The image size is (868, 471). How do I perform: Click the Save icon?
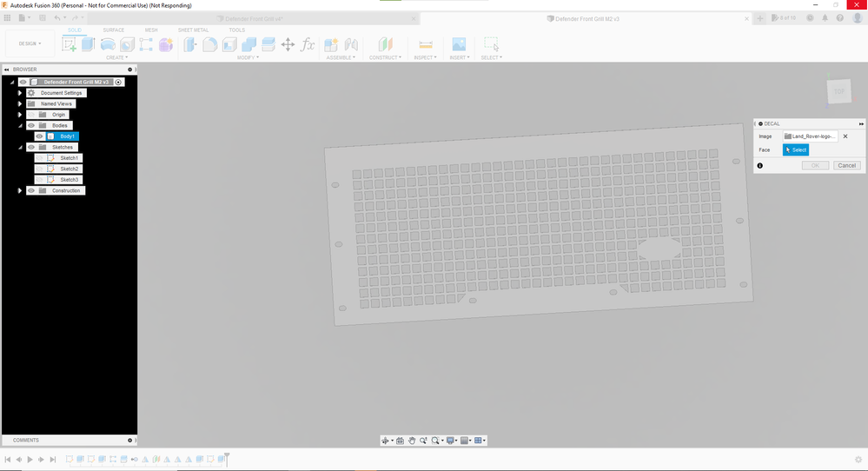pyautogui.click(x=42, y=18)
